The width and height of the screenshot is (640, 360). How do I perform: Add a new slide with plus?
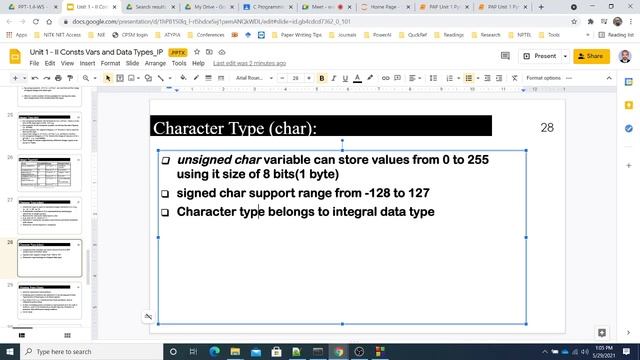(15, 78)
